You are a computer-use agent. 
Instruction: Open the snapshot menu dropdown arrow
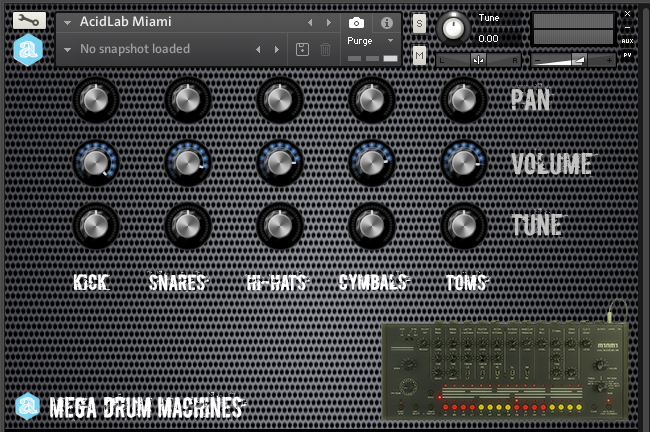click(x=67, y=49)
